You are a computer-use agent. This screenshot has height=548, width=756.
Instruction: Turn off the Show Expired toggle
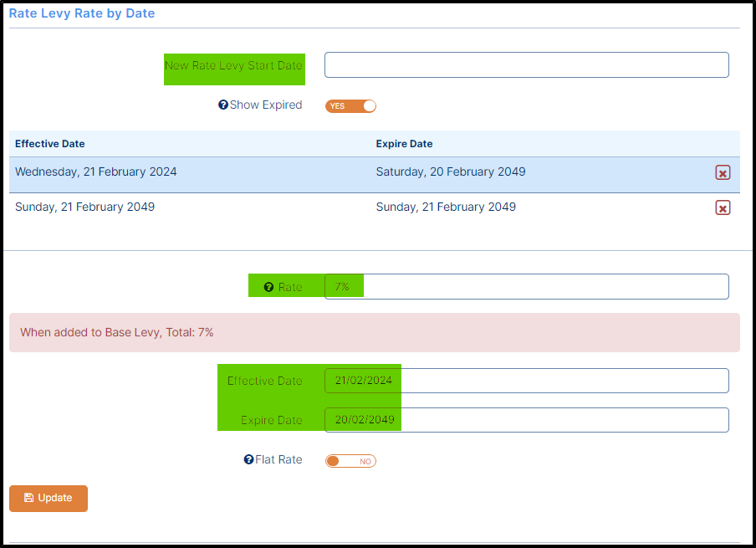pyautogui.click(x=350, y=106)
